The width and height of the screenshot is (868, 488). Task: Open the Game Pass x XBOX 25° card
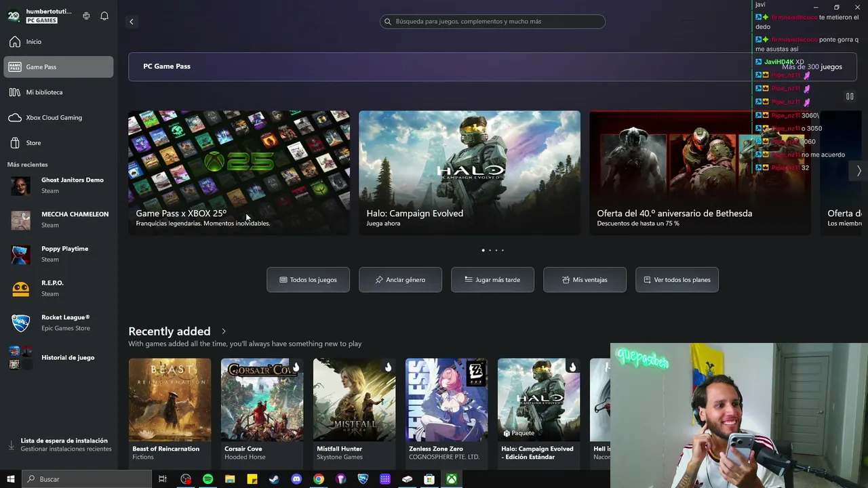[239, 173]
